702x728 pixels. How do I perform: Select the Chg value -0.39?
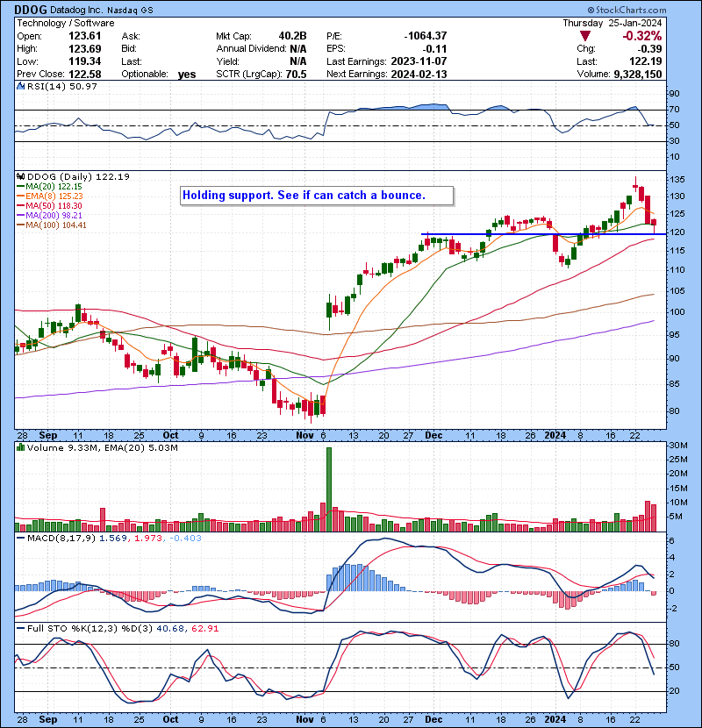[x=649, y=49]
